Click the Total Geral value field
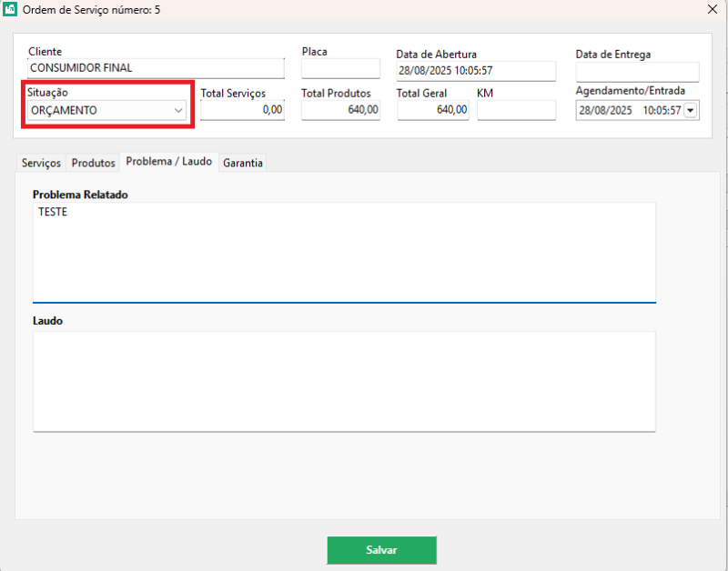This screenshot has width=728, height=571. tap(433, 110)
